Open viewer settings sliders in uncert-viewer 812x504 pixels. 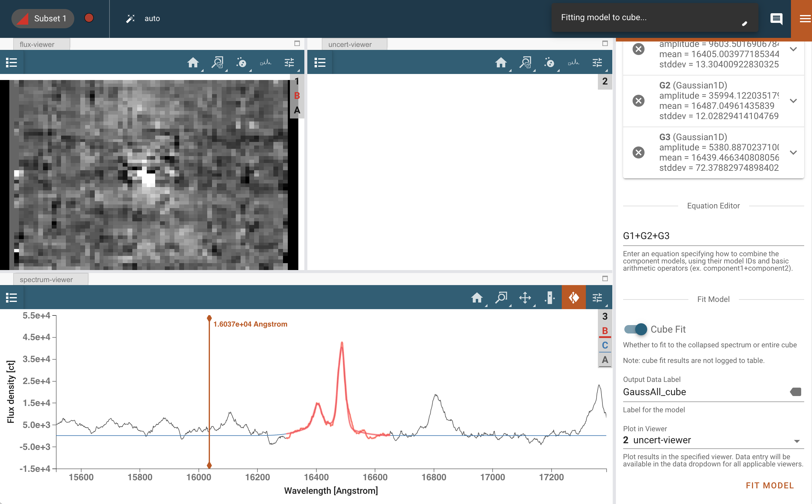[597, 62]
